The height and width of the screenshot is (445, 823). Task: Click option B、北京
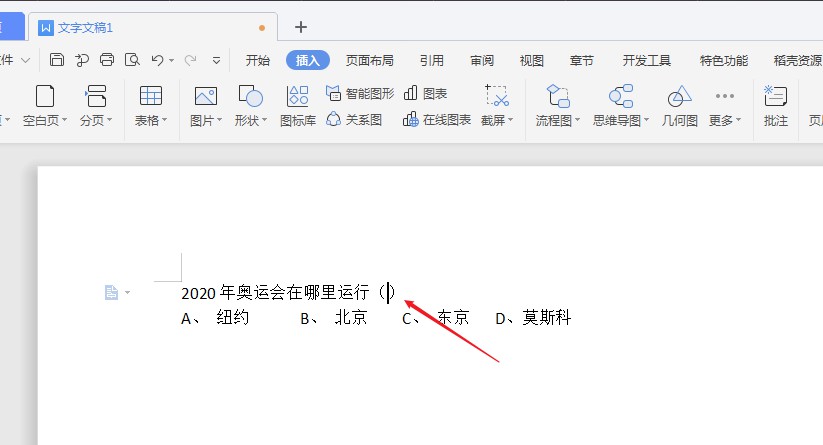pos(334,318)
